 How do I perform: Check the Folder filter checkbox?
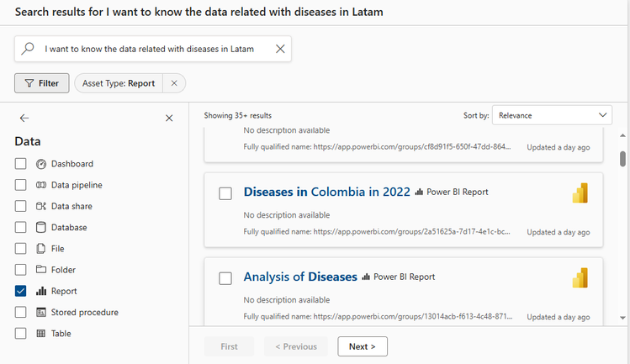(x=20, y=270)
